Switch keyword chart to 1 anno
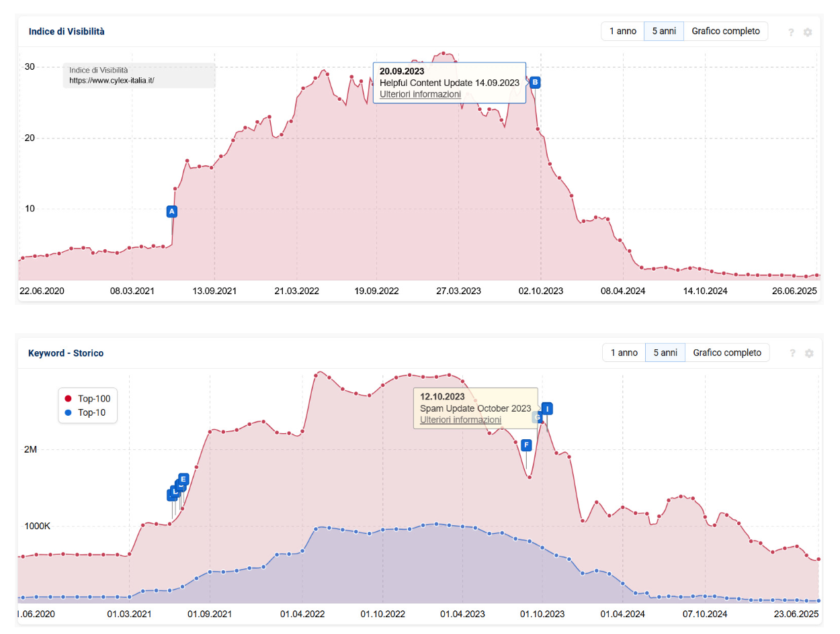 coord(623,353)
